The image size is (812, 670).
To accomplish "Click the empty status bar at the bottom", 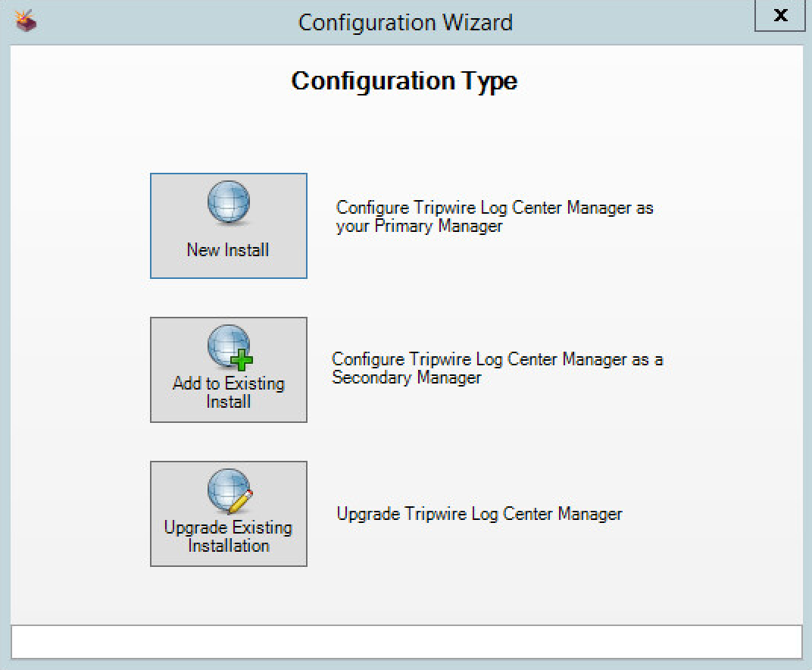I will pyautogui.click(x=406, y=641).
